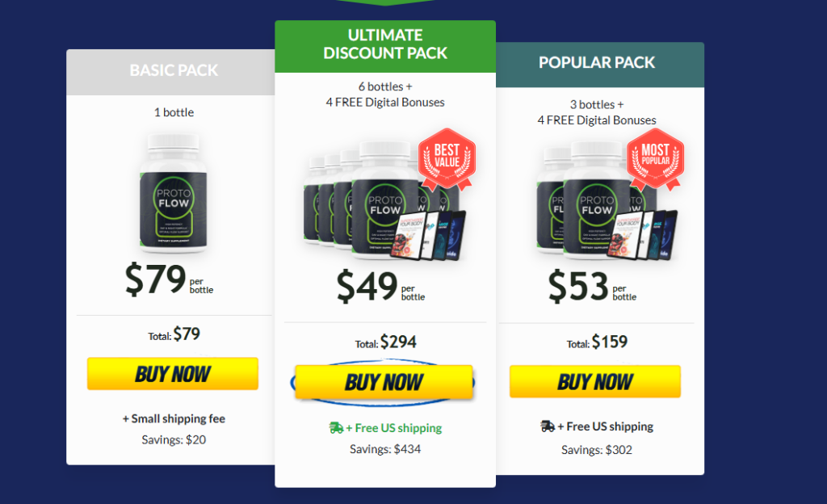Click the Best Value red badge

pyautogui.click(x=447, y=158)
